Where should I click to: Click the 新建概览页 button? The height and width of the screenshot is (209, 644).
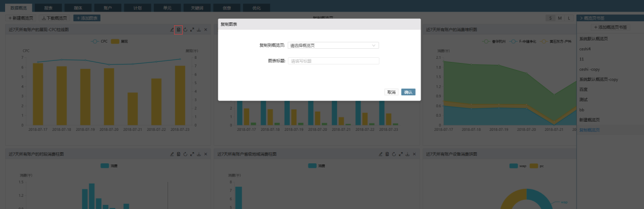click(21, 18)
